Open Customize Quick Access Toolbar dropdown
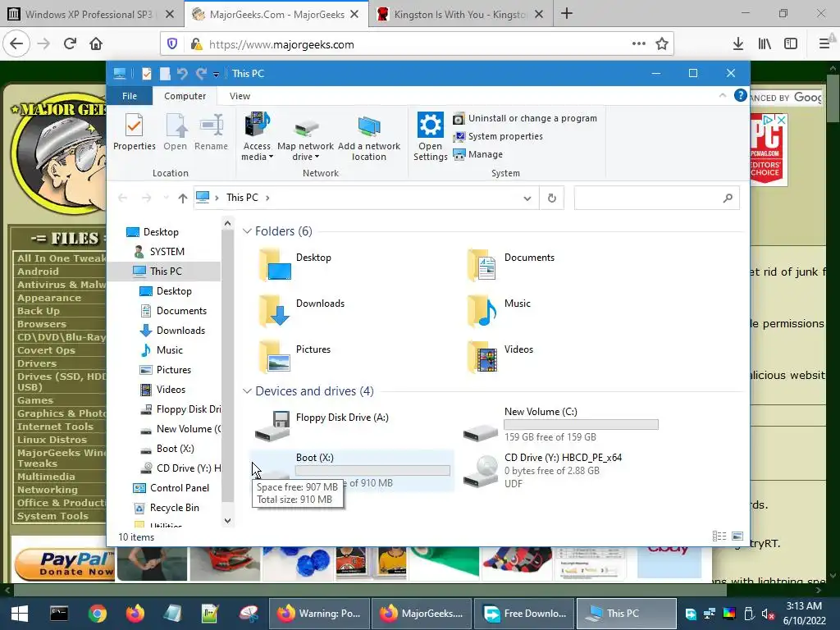The height and width of the screenshot is (630, 840). tap(216, 74)
